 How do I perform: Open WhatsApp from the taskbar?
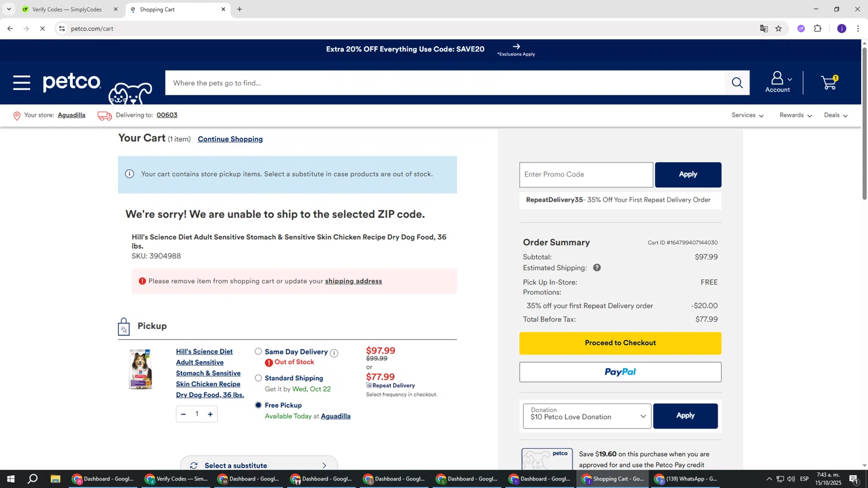[686, 479]
